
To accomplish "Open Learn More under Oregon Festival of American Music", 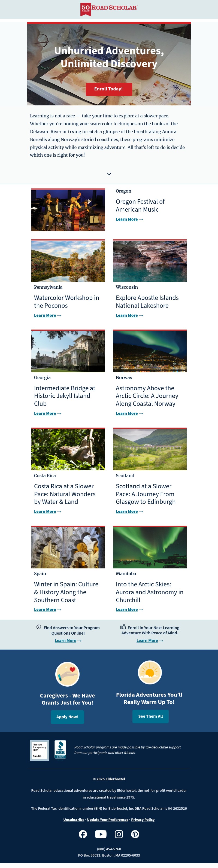I will click(127, 219).
